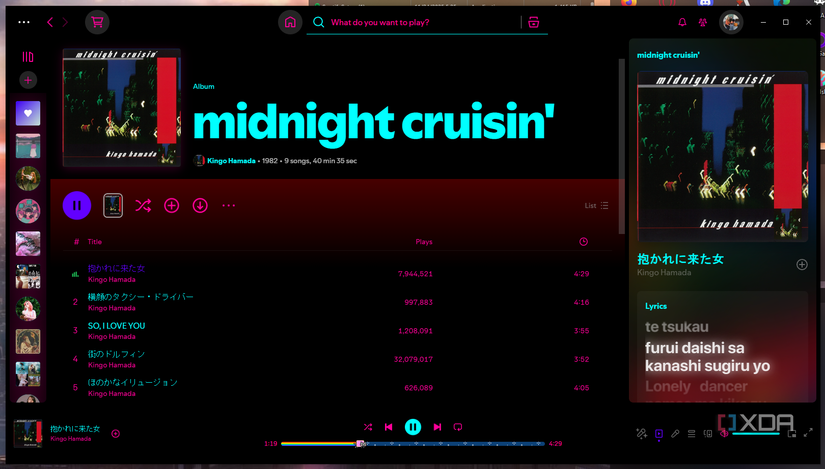Select track 街のドルフィン
825x469 pixels.
(116, 354)
